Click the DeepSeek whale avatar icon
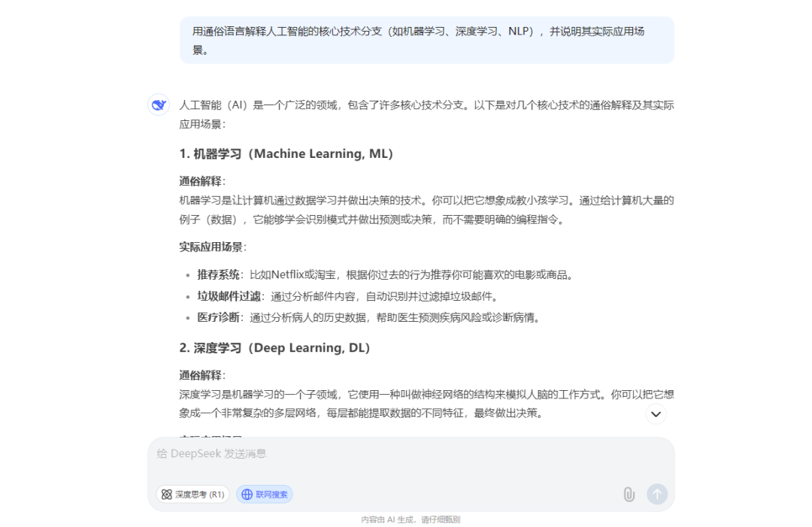812x527 pixels. (159, 105)
